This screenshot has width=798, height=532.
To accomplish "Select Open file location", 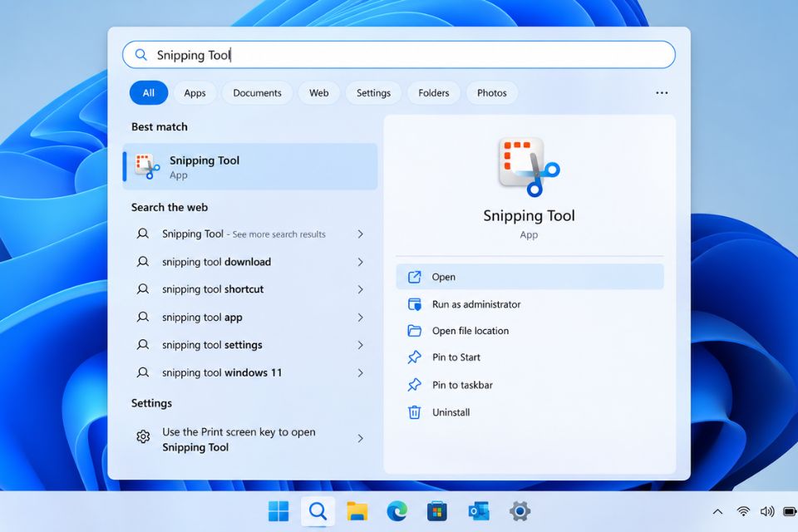I will [x=530, y=331].
